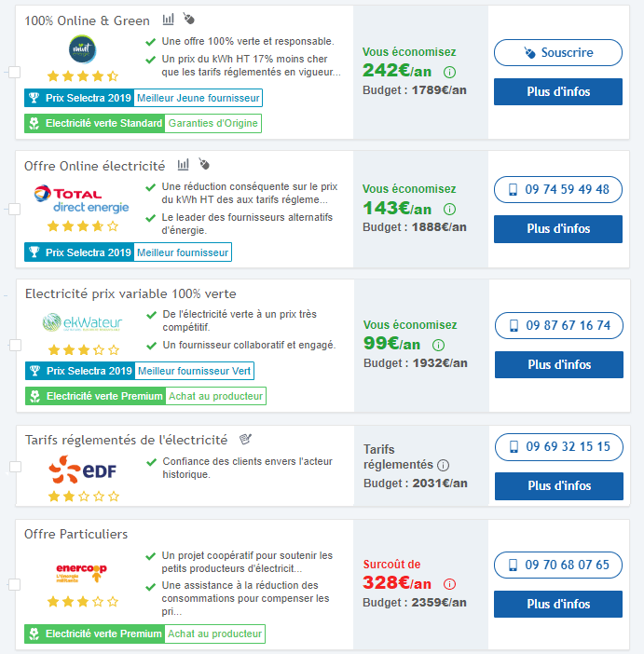Click mouse icon beside 100% Online & Green
This screenshot has height=654, width=644.
pyautogui.click(x=189, y=19)
